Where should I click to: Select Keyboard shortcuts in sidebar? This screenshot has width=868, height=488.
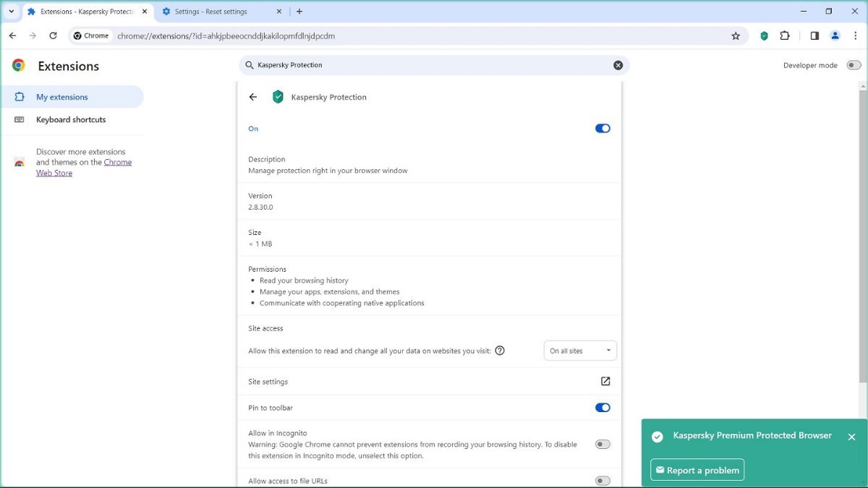point(71,120)
